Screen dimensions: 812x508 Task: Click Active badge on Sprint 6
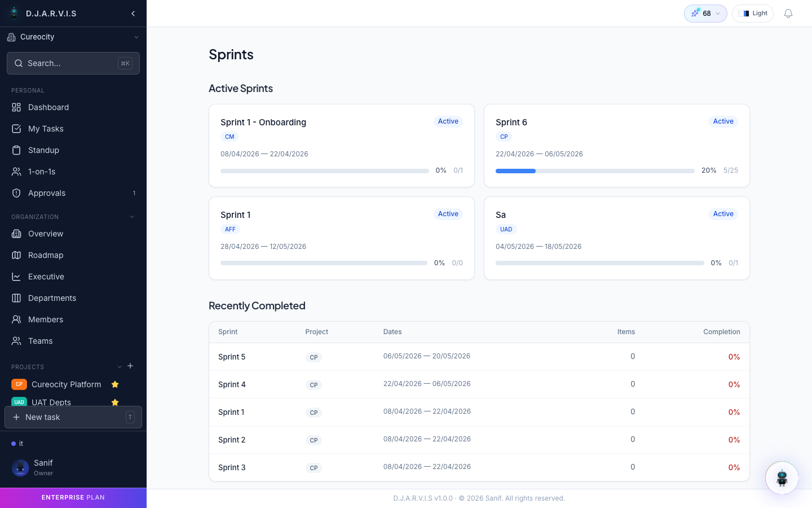(723, 121)
